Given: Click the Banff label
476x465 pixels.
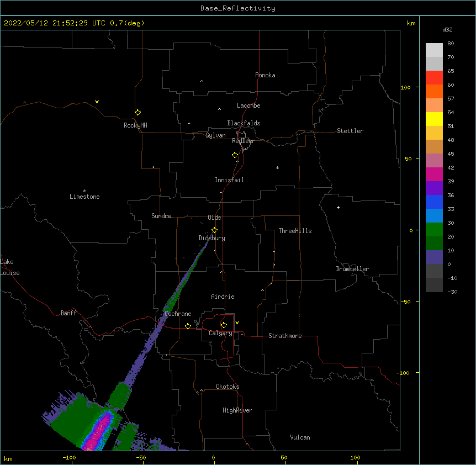Looking at the screenshot, I should coord(68,313).
